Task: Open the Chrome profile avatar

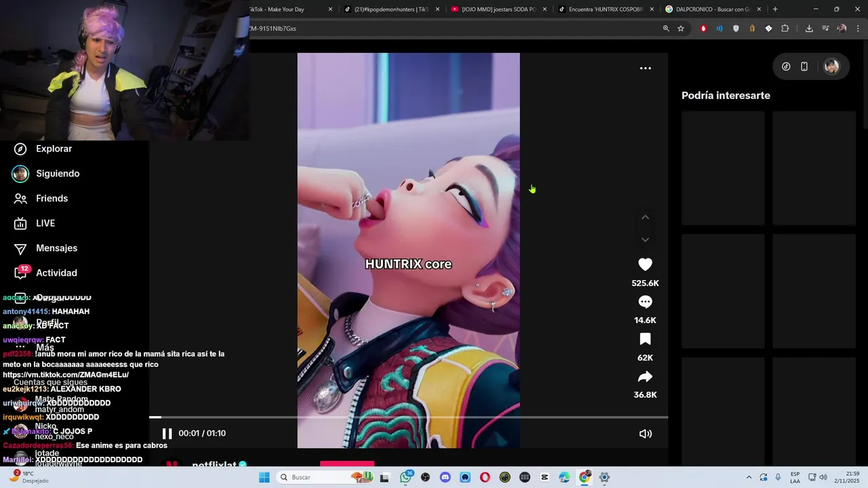Action: tap(842, 28)
